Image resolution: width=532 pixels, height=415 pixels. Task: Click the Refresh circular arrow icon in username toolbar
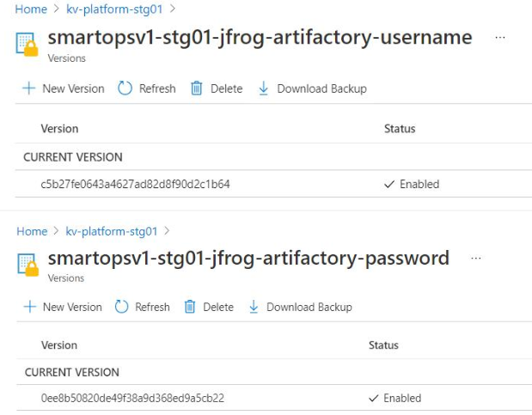(125, 88)
